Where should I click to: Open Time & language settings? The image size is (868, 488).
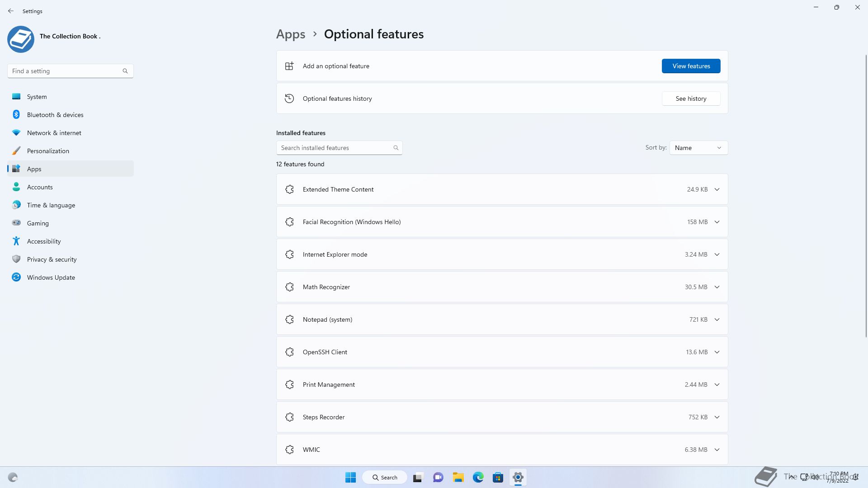[71, 205]
